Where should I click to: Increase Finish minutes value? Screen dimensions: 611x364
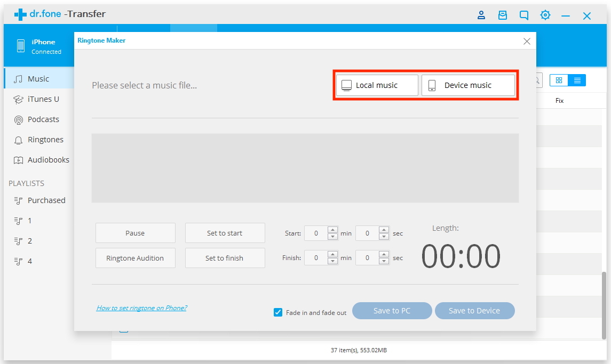(x=333, y=254)
